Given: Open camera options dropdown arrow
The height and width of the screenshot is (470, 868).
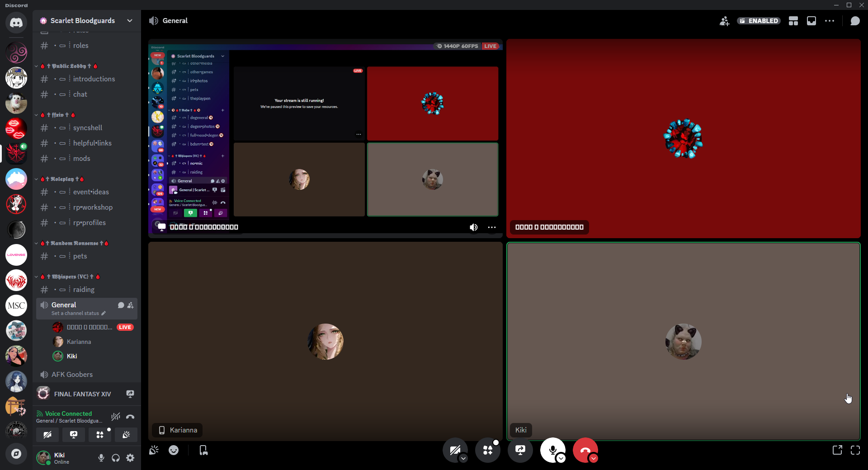Looking at the screenshot, I should (x=463, y=458).
